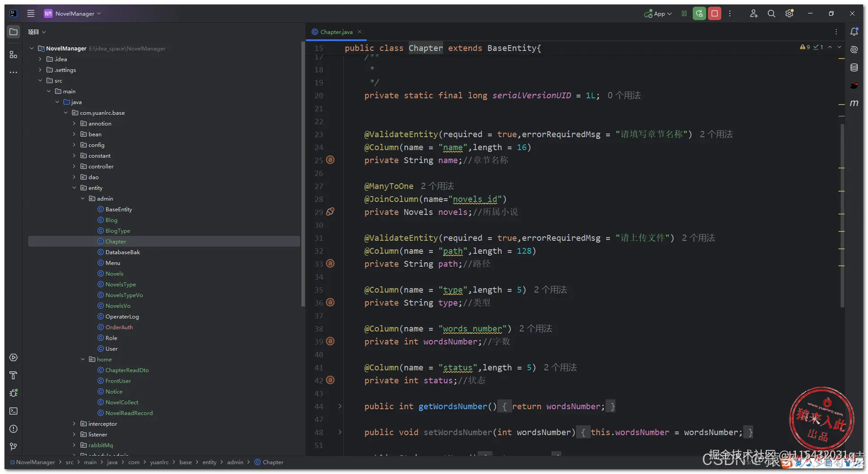Open the Search Everywhere magnifier
Image resolution: width=868 pixels, height=474 pixels.
pos(771,14)
